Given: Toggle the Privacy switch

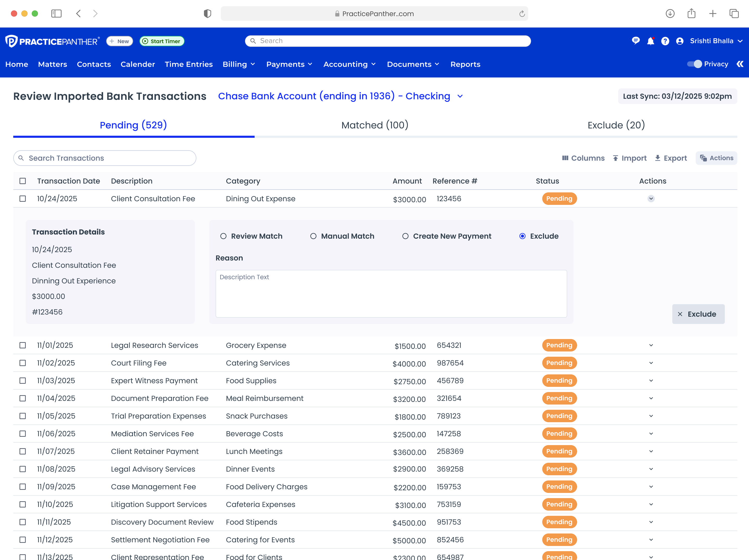Looking at the screenshot, I should 694,64.
